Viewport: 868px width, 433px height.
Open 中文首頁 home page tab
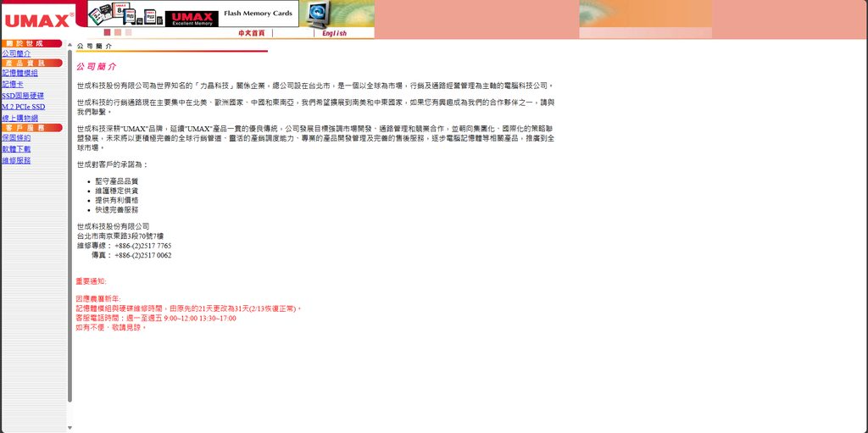(x=251, y=33)
